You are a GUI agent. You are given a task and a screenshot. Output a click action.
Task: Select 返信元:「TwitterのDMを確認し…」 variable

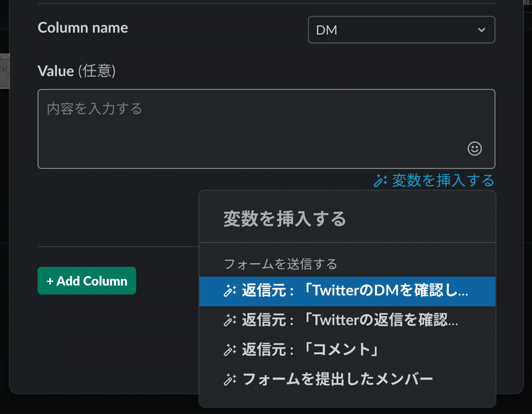coord(354,291)
